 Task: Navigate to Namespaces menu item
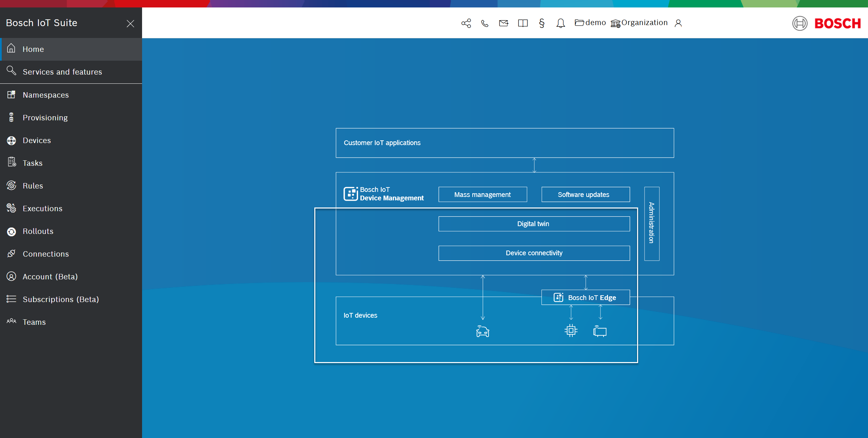click(45, 95)
